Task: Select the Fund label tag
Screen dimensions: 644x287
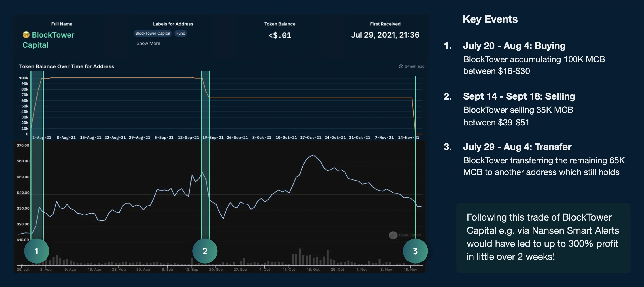Action: (181, 33)
